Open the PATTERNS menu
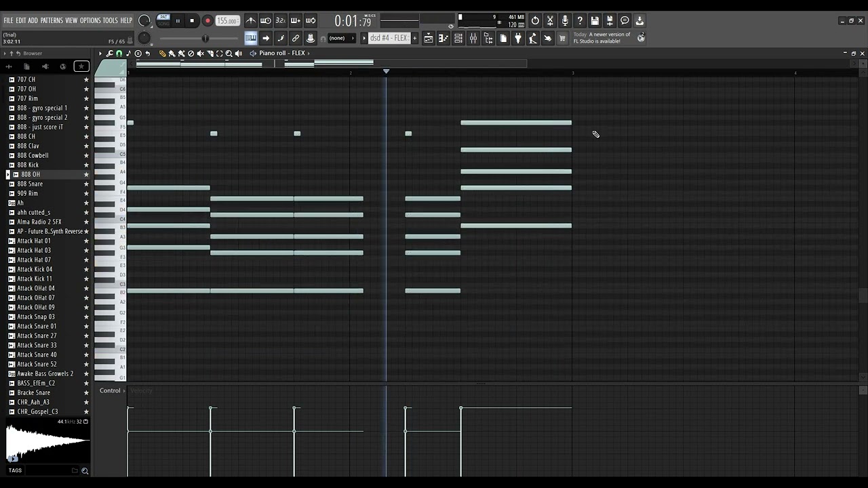The image size is (868, 488). click(x=52, y=21)
